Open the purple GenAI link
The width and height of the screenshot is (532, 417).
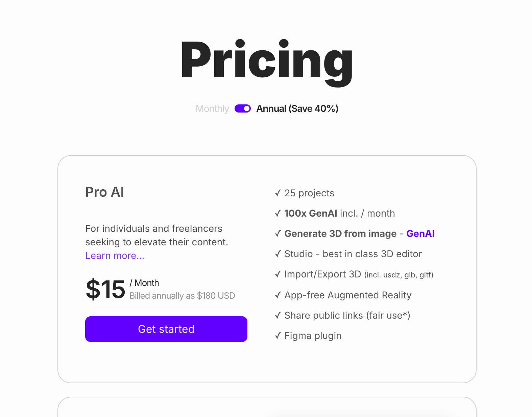[x=420, y=234]
